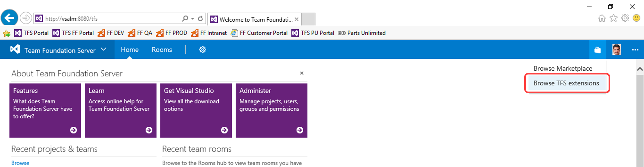Screen dimensions: 644x167
Task: Go back with the browser back arrow
Action: [9, 18]
